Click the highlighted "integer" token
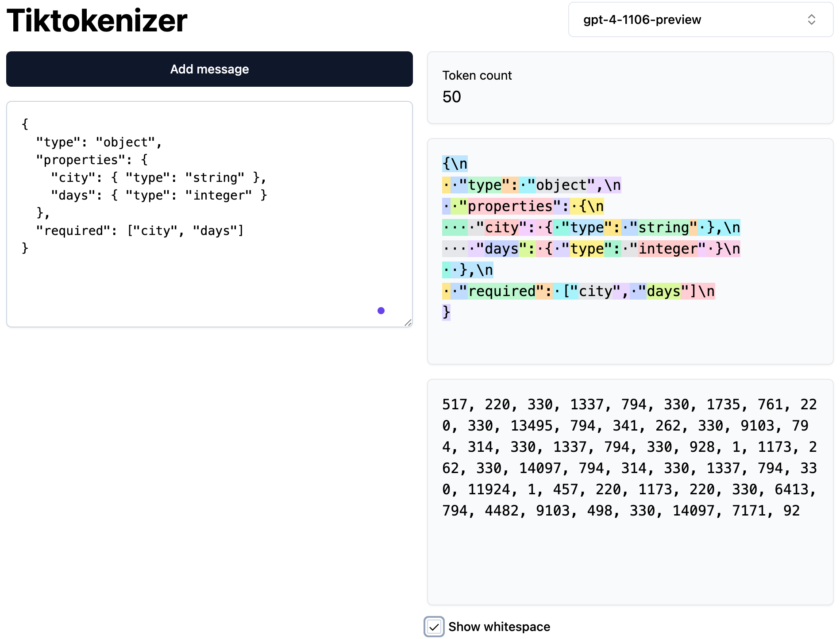The width and height of the screenshot is (840, 639). click(668, 249)
